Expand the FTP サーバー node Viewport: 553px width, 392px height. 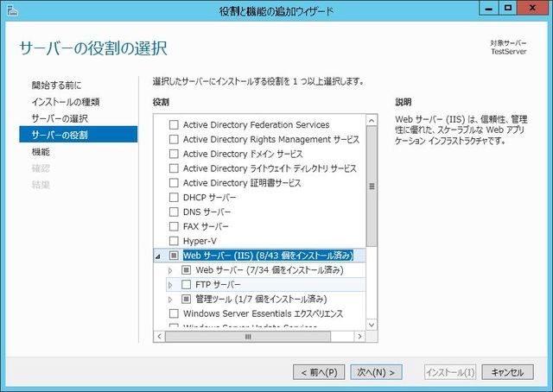pyautogui.click(x=170, y=285)
